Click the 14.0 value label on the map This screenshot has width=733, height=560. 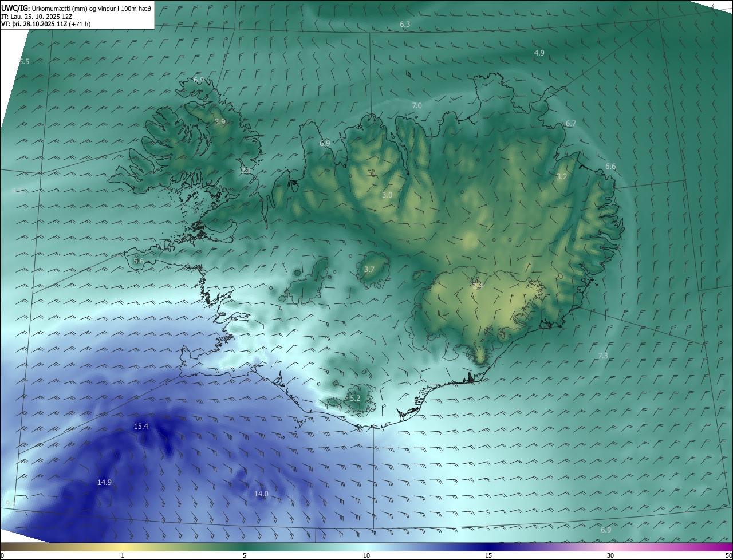(x=261, y=494)
